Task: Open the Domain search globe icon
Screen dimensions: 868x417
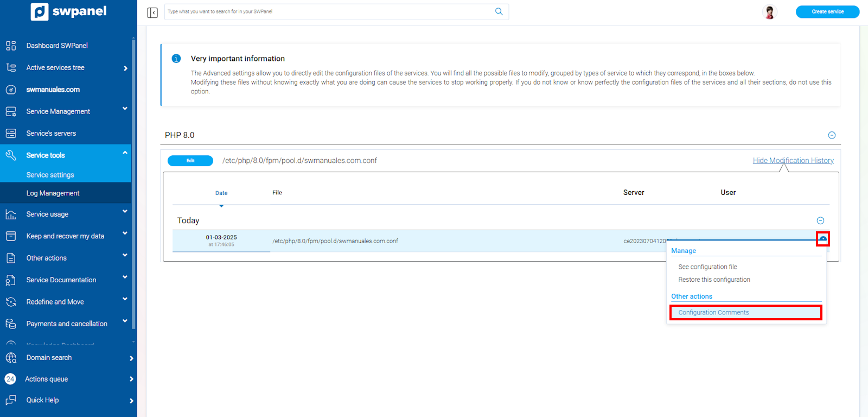Action: click(x=11, y=358)
